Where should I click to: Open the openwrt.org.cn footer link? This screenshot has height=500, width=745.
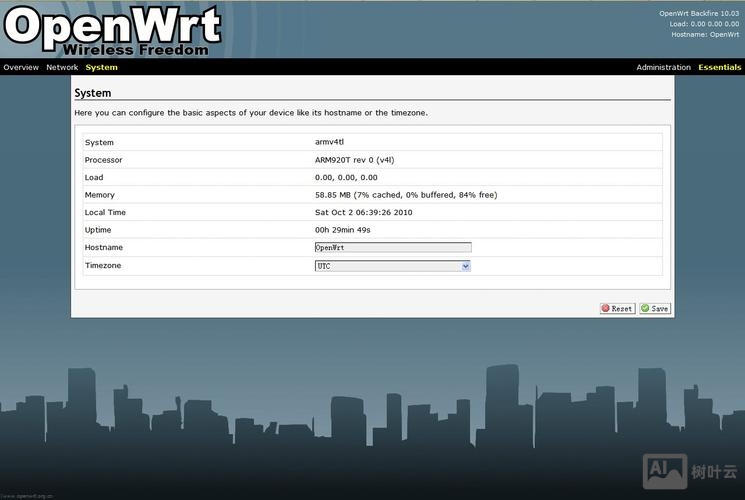coord(27,494)
